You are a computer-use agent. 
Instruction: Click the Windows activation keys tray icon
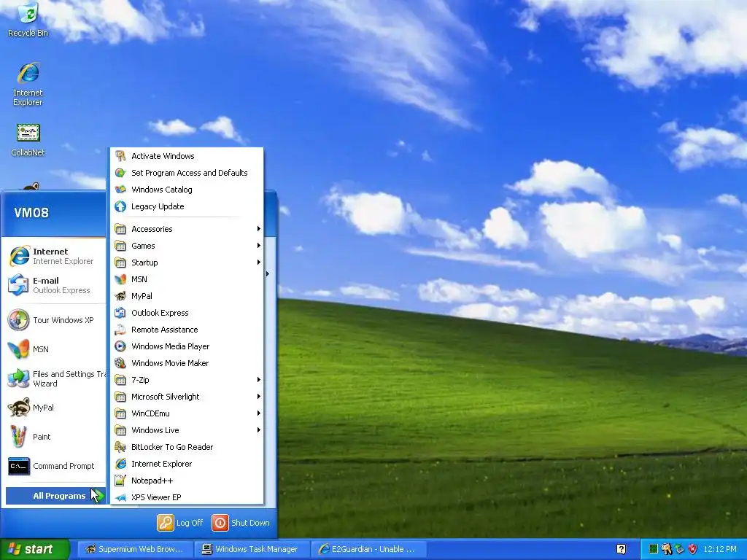tap(667, 549)
